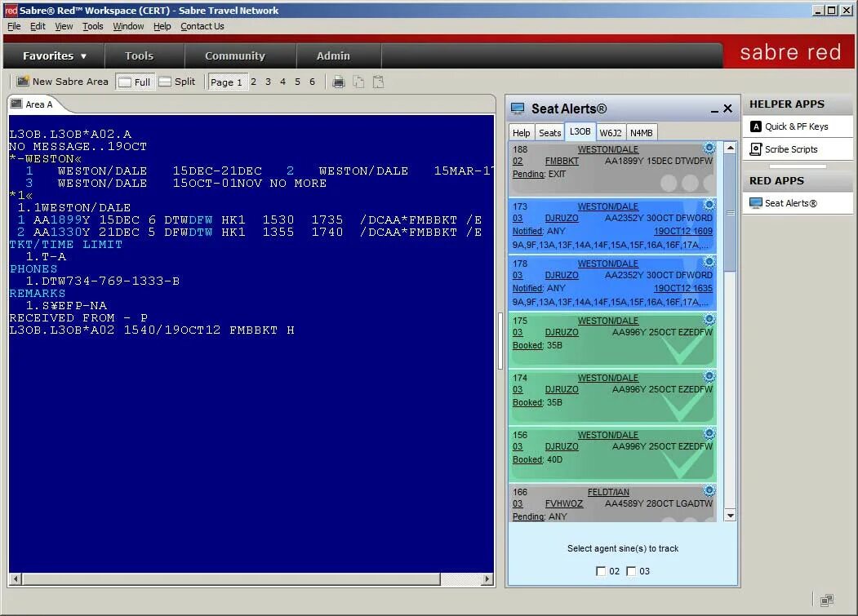Open gear icon on alert 188
Screen dimensions: 858x616
pyautogui.click(x=709, y=148)
